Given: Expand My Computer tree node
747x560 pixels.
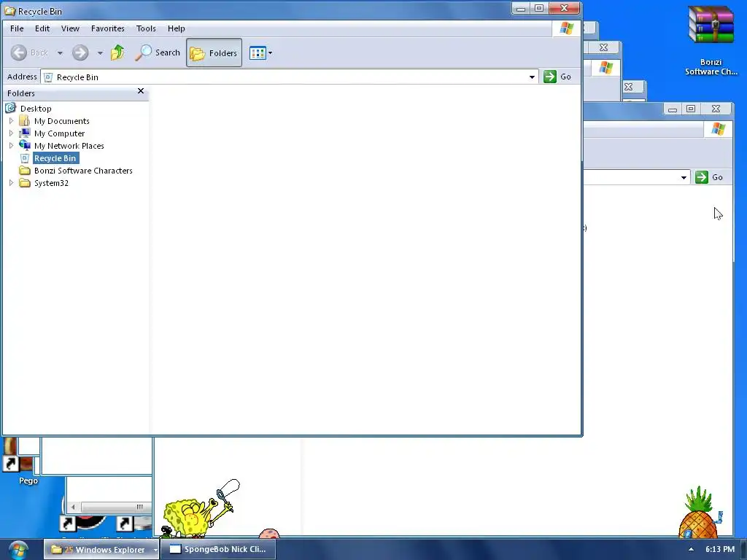Looking at the screenshot, I should pos(12,133).
